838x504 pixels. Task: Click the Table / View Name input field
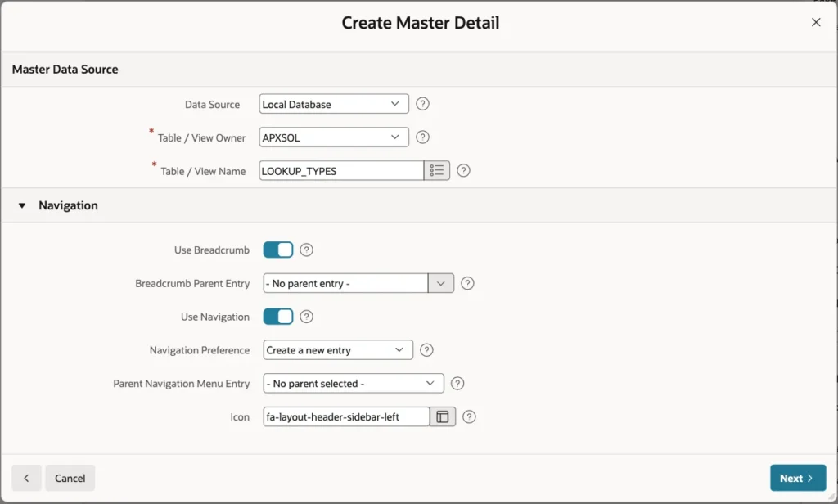click(341, 170)
